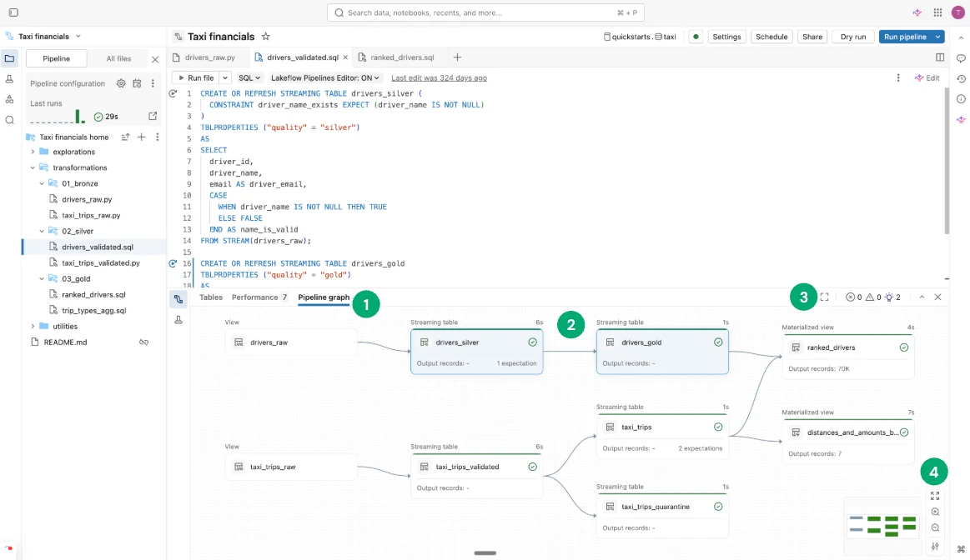
Task: Expand the utilities folder
Action: click(x=33, y=327)
